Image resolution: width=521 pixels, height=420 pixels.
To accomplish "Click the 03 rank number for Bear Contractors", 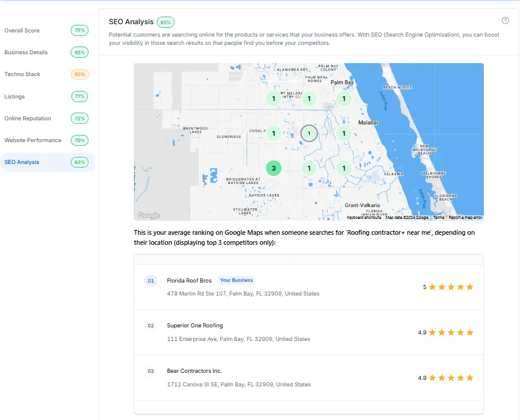I will point(150,371).
